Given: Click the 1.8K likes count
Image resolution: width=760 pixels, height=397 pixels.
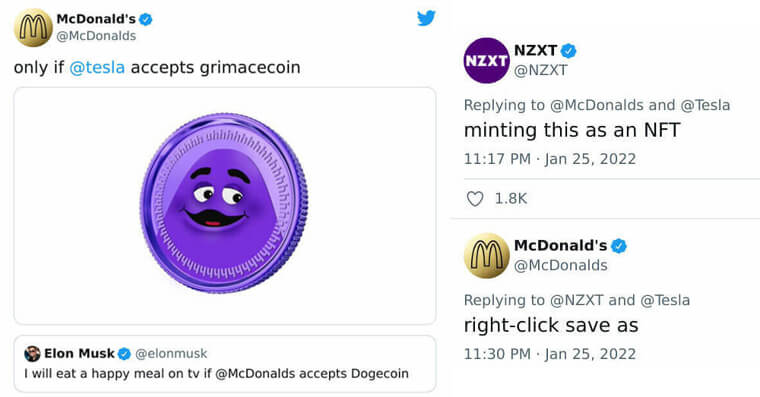Looking at the screenshot, I should click(510, 199).
